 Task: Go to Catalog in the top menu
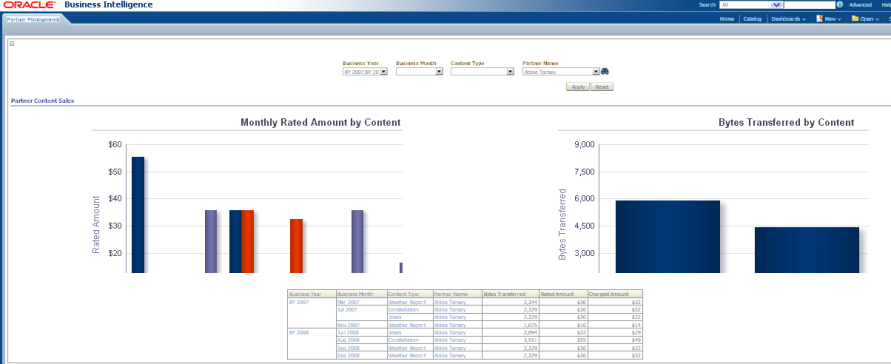752,19
